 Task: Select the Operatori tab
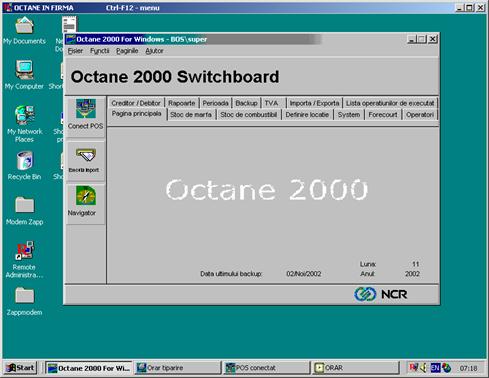click(420, 115)
